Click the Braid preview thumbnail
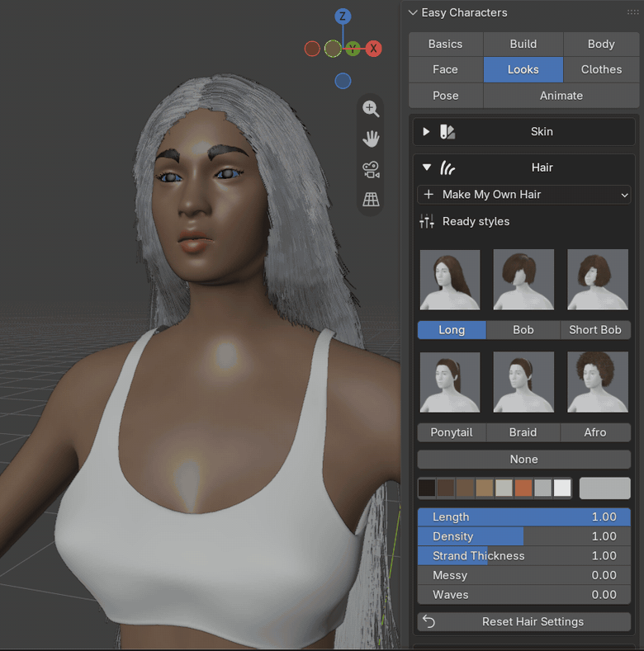 (523, 382)
